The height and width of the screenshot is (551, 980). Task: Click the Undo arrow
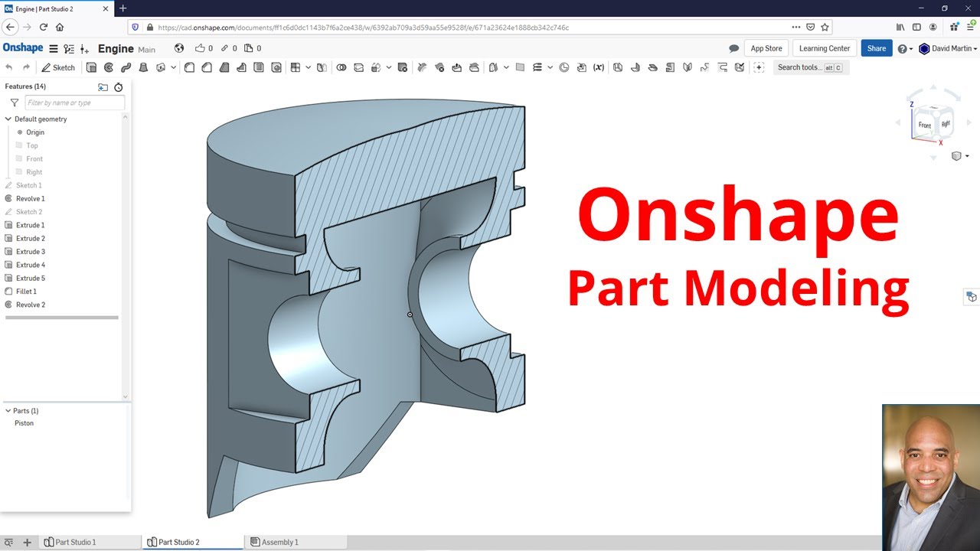coord(8,67)
